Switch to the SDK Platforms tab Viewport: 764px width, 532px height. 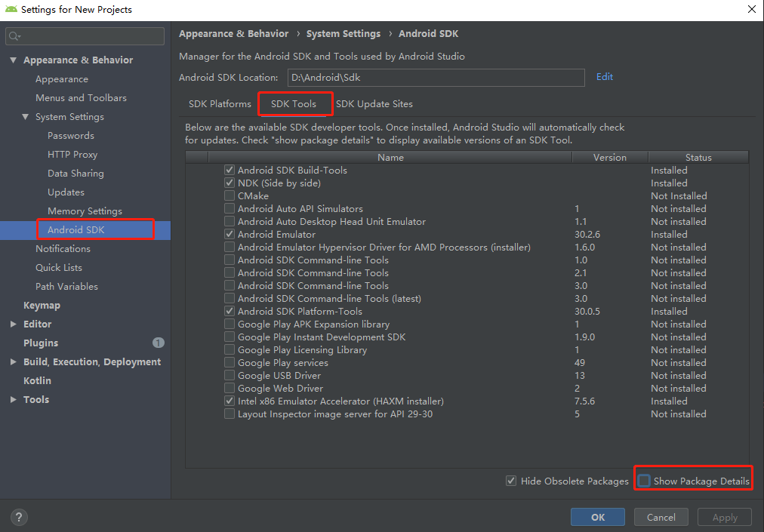[220, 104]
